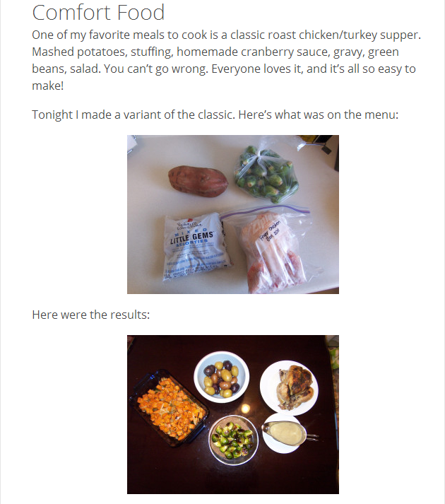Open the Comfort Food post title

98,13
